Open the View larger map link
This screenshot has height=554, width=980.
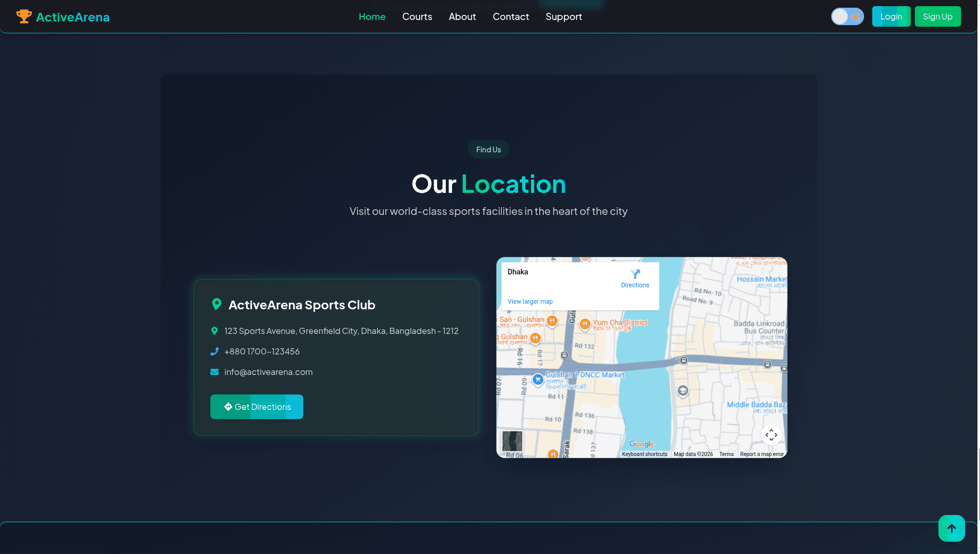pos(530,302)
